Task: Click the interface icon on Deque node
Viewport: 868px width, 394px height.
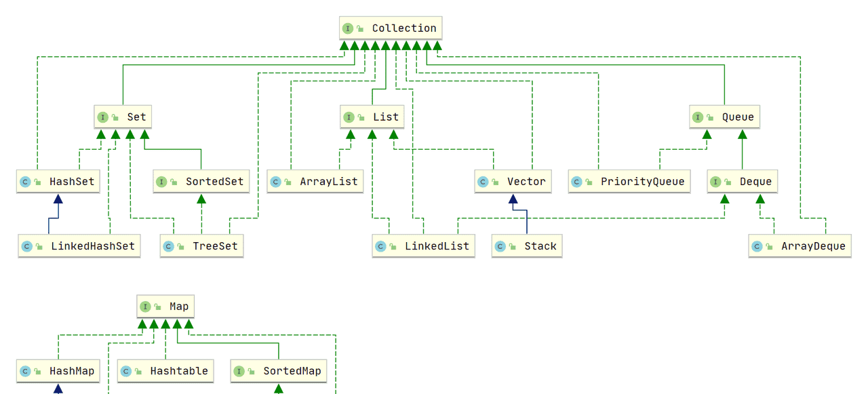Action: pos(715,182)
